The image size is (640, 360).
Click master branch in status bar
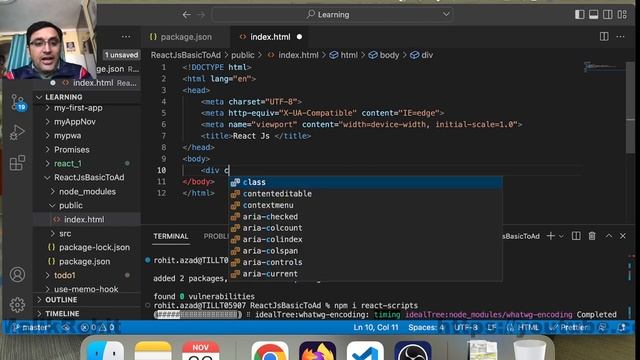coord(31,327)
